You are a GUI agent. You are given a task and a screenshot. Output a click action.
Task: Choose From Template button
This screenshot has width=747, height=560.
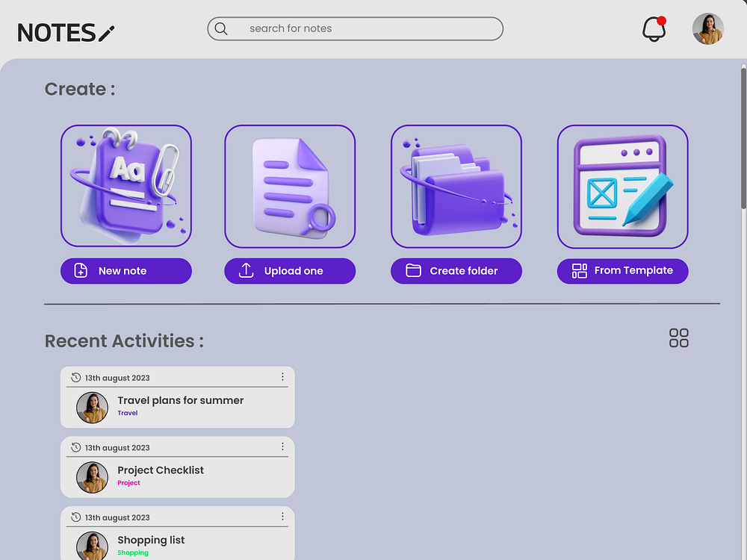[x=623, y=271]
